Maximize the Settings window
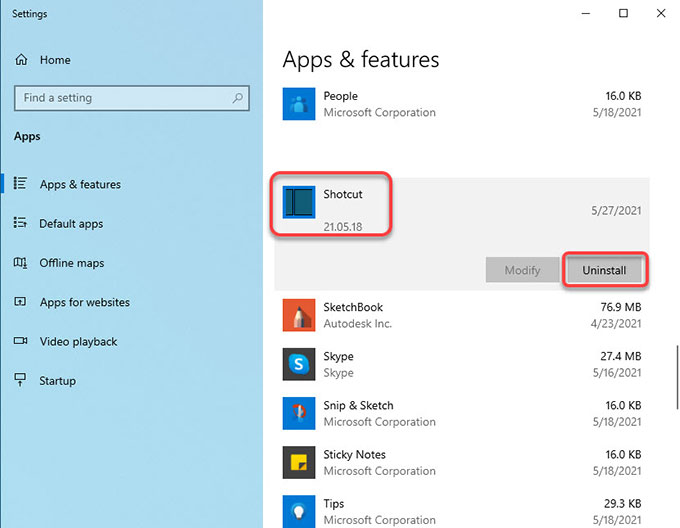Viewport: 680px width, 528px height. coord(623,13)
